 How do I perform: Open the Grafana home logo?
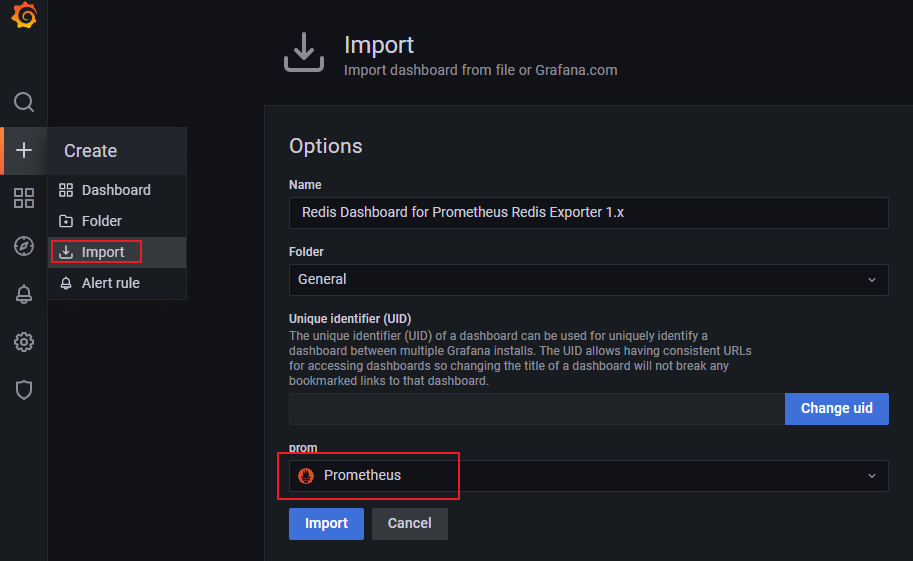(x=24, y=15)
